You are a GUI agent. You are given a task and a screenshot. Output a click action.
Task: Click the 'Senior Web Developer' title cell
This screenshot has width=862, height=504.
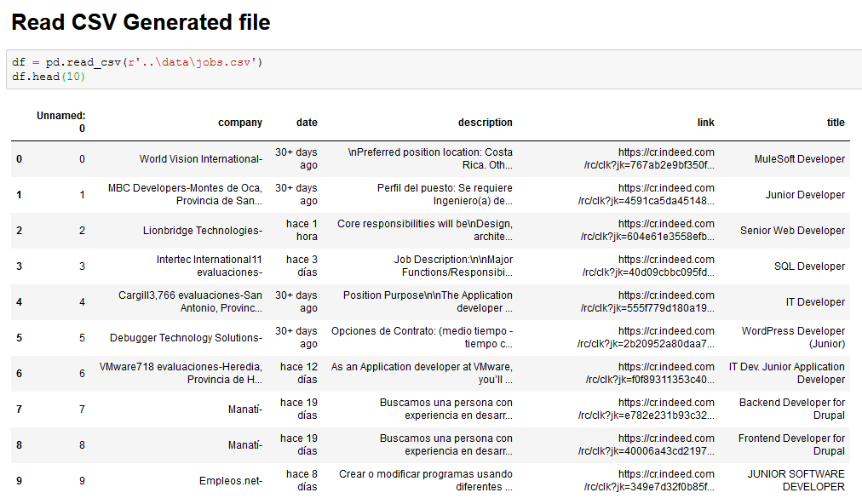pyautogui.click(x=792, y=230)
